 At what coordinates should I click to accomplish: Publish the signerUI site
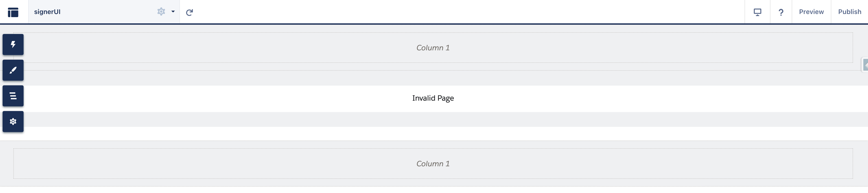tap(849, 11)
